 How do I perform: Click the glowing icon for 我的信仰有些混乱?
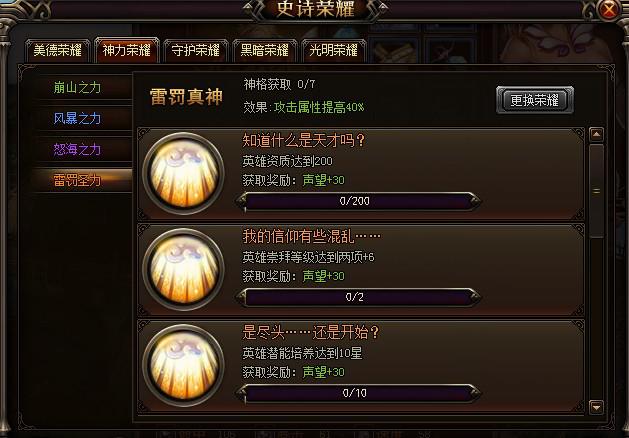click(x=184, y=269)
